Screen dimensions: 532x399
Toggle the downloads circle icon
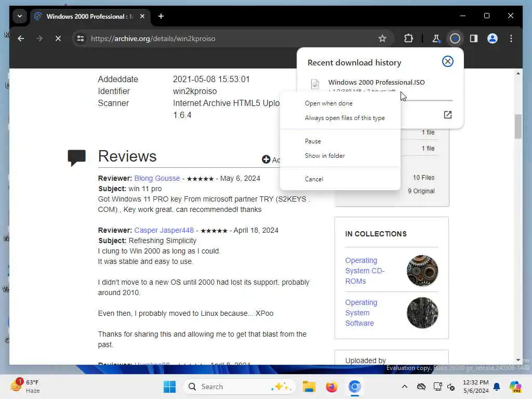pos(455,38)
